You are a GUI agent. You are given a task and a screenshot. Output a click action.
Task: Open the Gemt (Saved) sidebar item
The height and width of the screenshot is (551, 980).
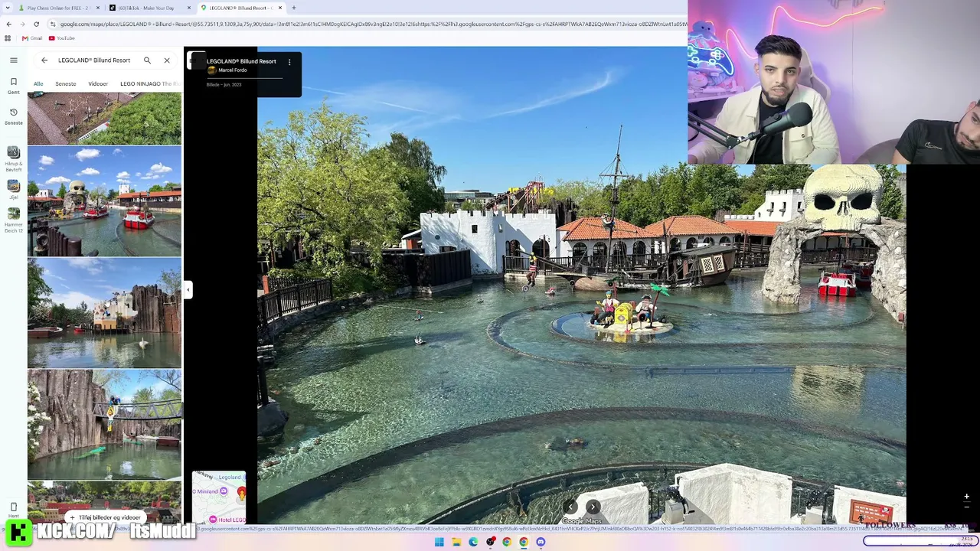click(14, 85)
